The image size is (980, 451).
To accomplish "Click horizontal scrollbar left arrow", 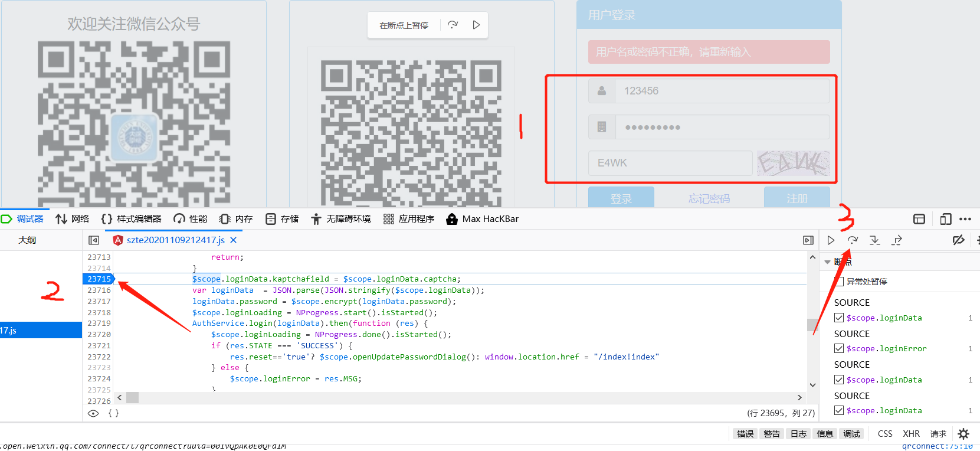I will tap(120, 397).
